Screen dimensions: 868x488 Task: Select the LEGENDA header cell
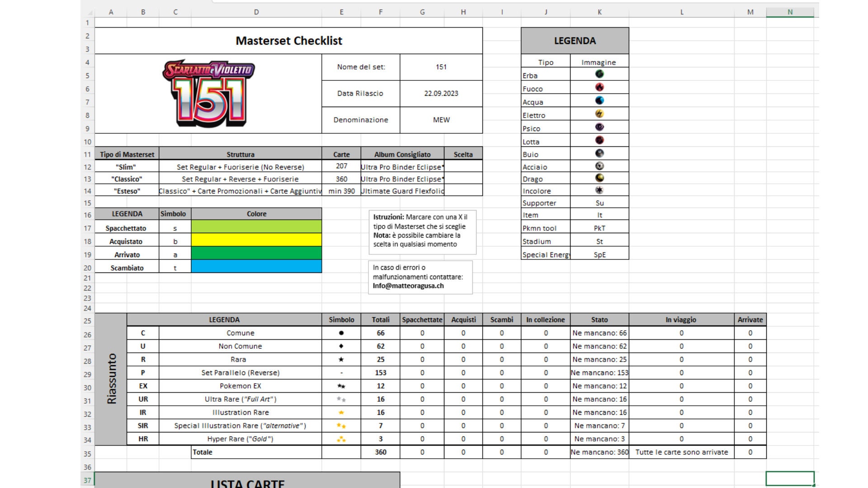[575, 40]
